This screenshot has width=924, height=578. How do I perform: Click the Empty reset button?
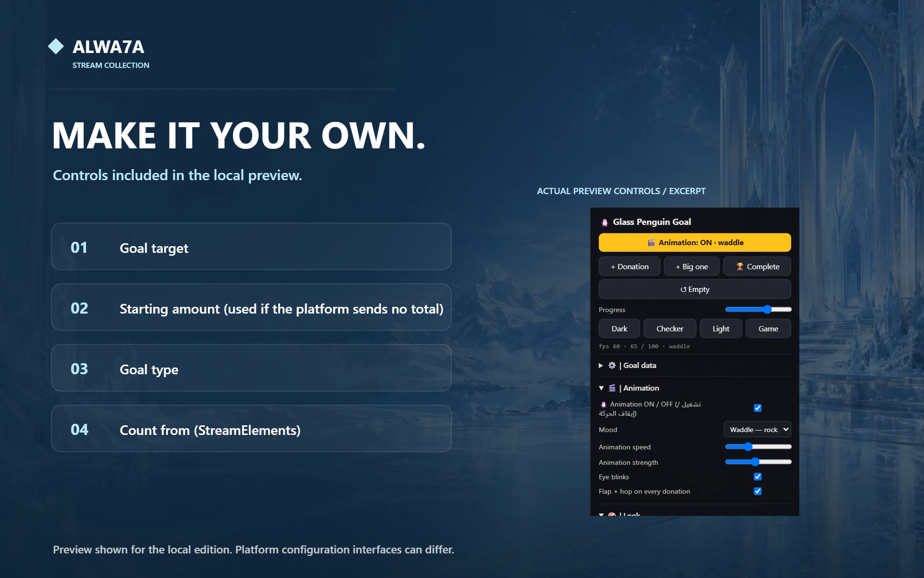(x=694, y=289)
